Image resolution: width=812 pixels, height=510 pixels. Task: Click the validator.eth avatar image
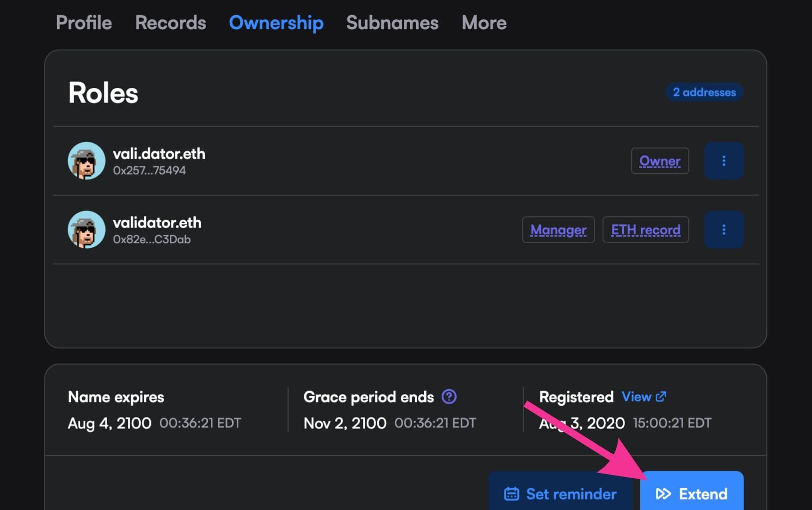click(86, 230)
